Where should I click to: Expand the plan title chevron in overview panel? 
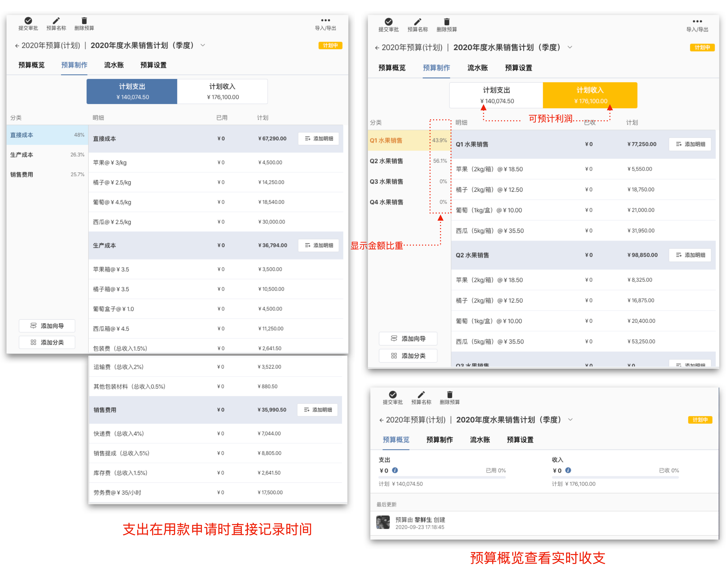click(571, 419)
